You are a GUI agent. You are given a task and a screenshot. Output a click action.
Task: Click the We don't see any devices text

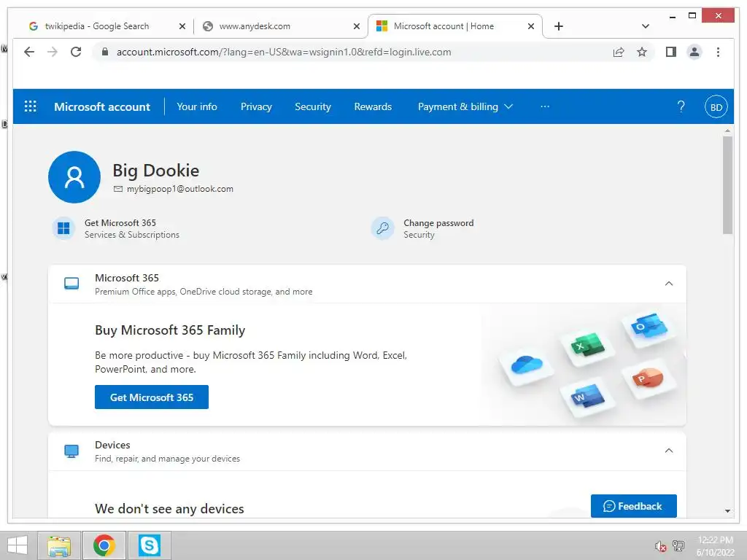coord(169,509)
